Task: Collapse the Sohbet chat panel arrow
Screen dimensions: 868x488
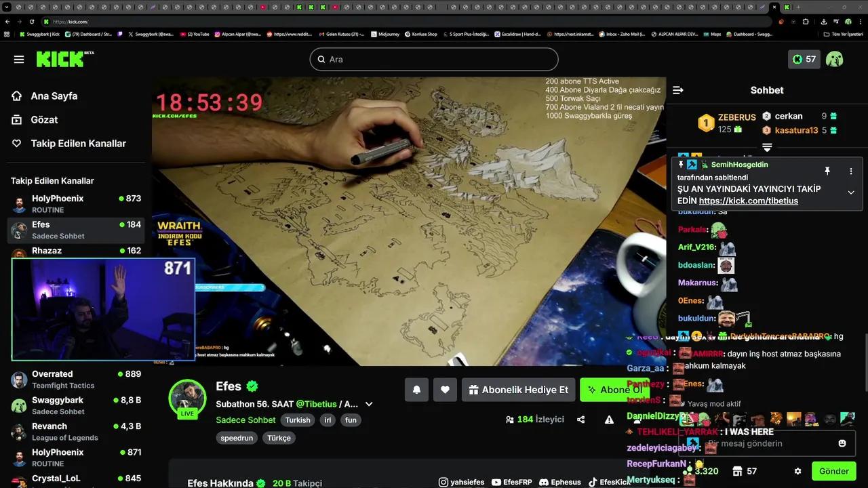Action: pyautogui.click(x=677, y=89)
